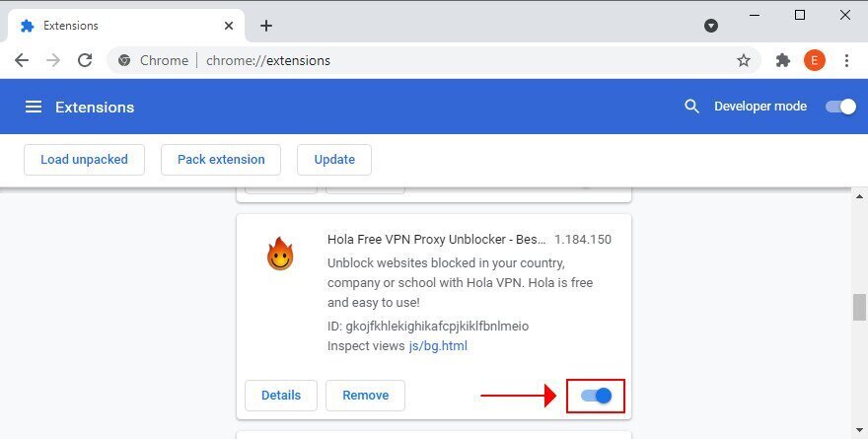The width and height of the screenshot is (868, 439).
Task: Expand the tab search dropdown arrow
Action: click(711, 26)
